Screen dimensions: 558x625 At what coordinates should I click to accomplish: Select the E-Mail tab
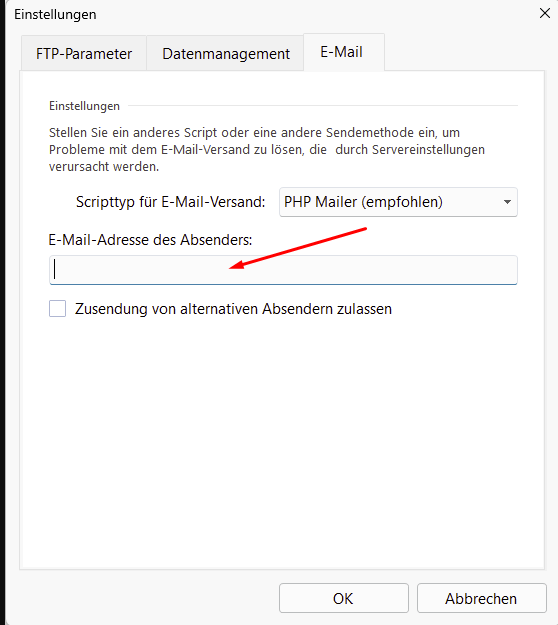tap(342, 52)
